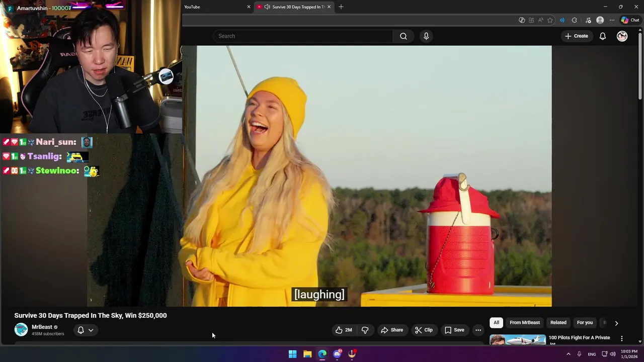The height and width of the screenshot is (362, 644).
Task: Open more actions three-dot menu below video
Action: pos(478,330)
